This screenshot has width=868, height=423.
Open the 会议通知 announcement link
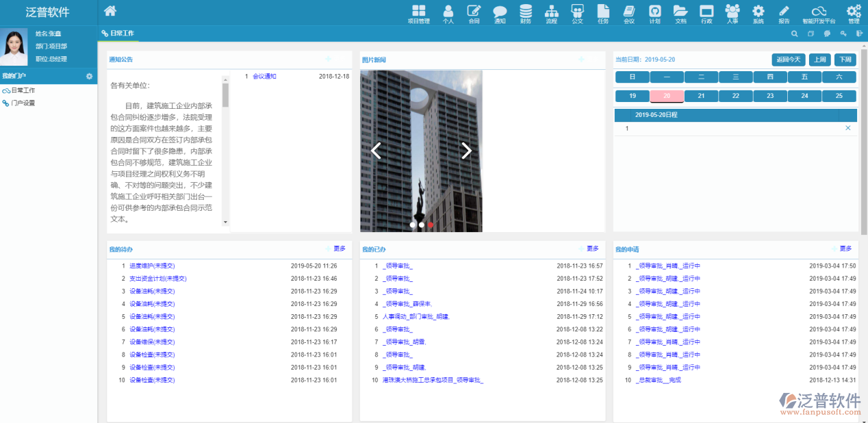(x=264, y=77)
